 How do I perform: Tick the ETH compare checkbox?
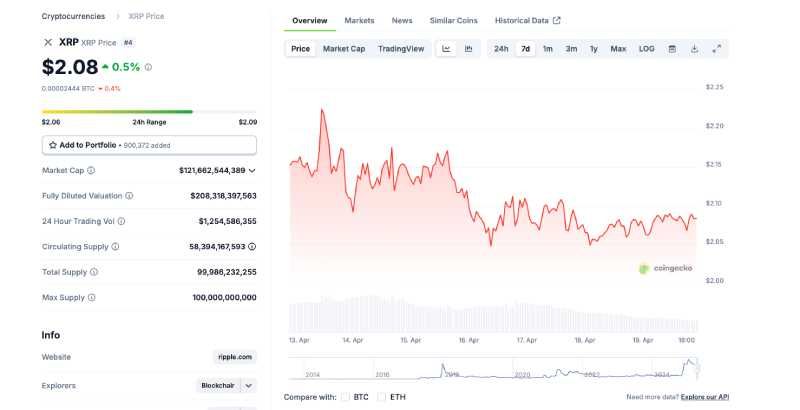point(382,397)
